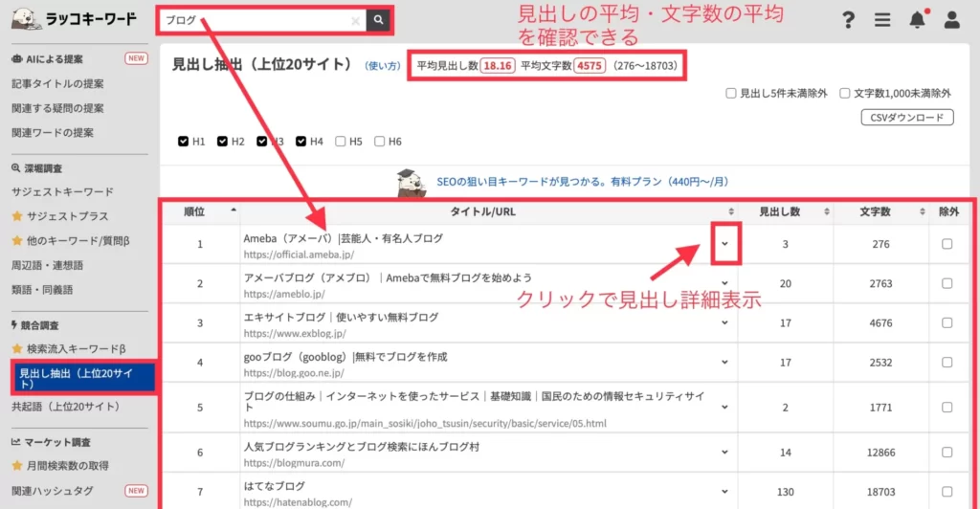Click the ラッコキーワード otter logo
980x509 pixels.
74,19
